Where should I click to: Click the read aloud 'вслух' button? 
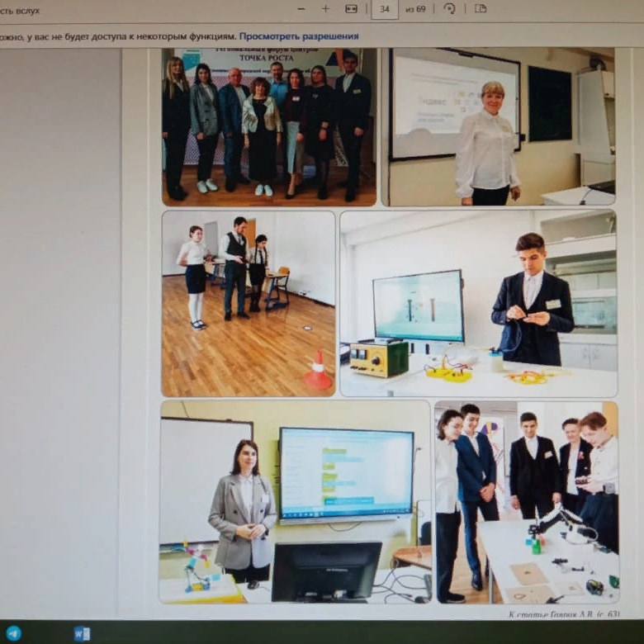coord(20,11)
